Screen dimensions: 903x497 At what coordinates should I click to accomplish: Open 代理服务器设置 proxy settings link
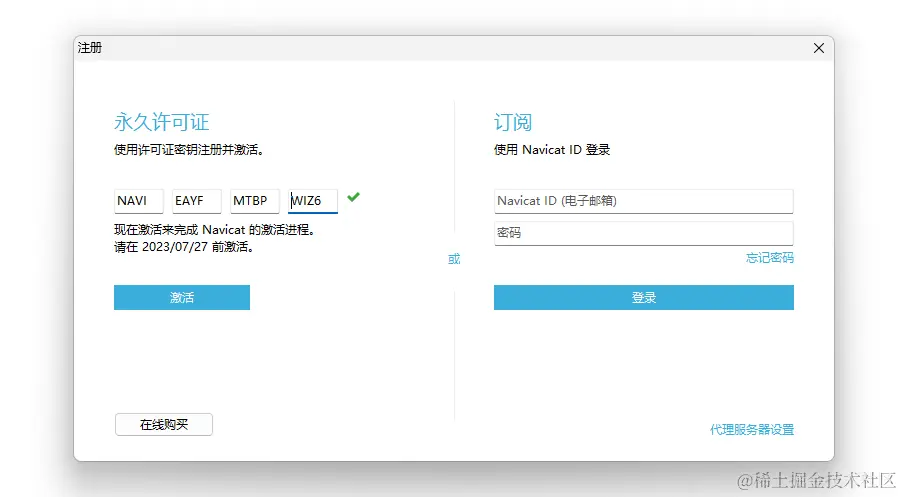pos(752,430)
